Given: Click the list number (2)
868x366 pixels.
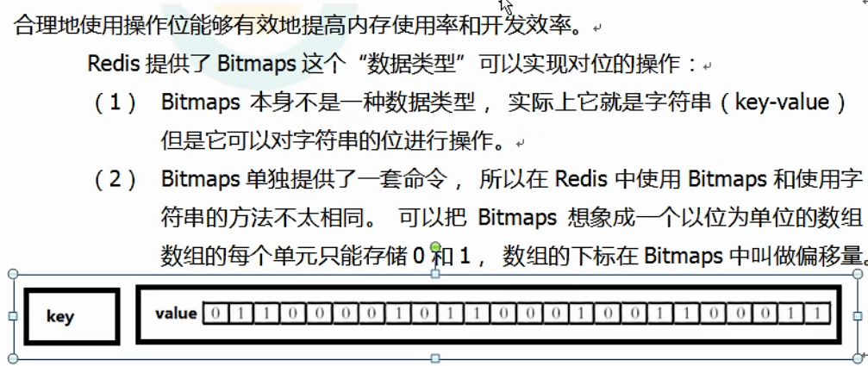Looking at the screenshot, I should click(x=116, y=179).
